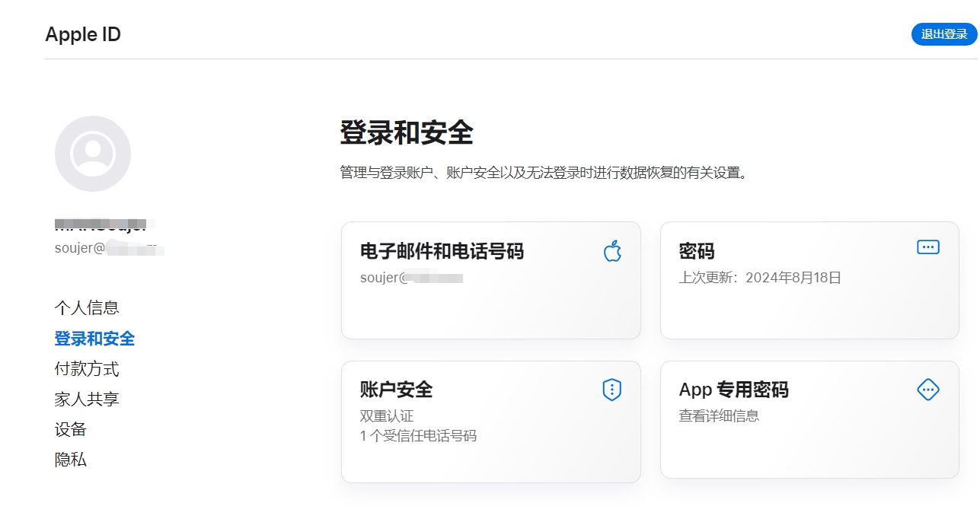Click the Apple logo icon on the email card
Screen dimensions: 980x522
(x=612, y=250)
